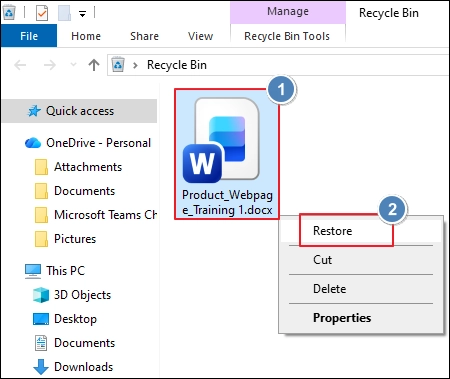Viewport: 450px width, 379px height.
Task: Open the recent locations dropdown chevron
Action: tap(74, 65)
